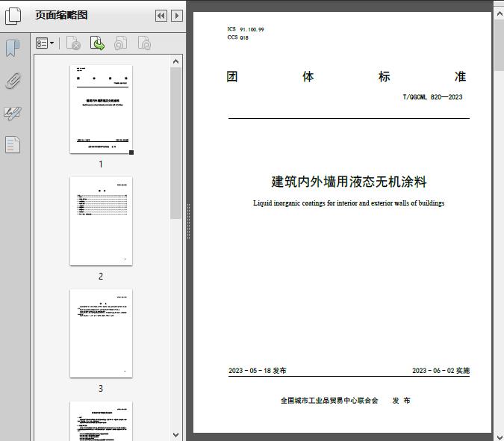504x441 pixels.
Task: Open the signatures panel
Action: point(13,113)
